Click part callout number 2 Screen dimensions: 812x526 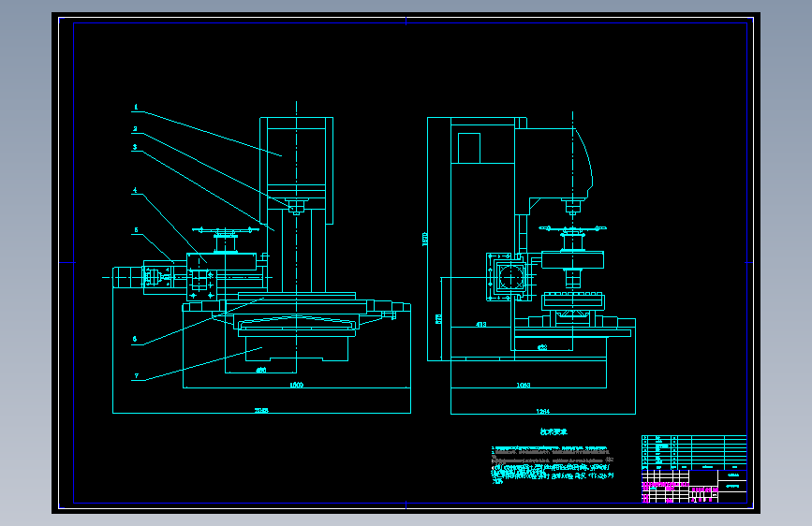[135, 129]
